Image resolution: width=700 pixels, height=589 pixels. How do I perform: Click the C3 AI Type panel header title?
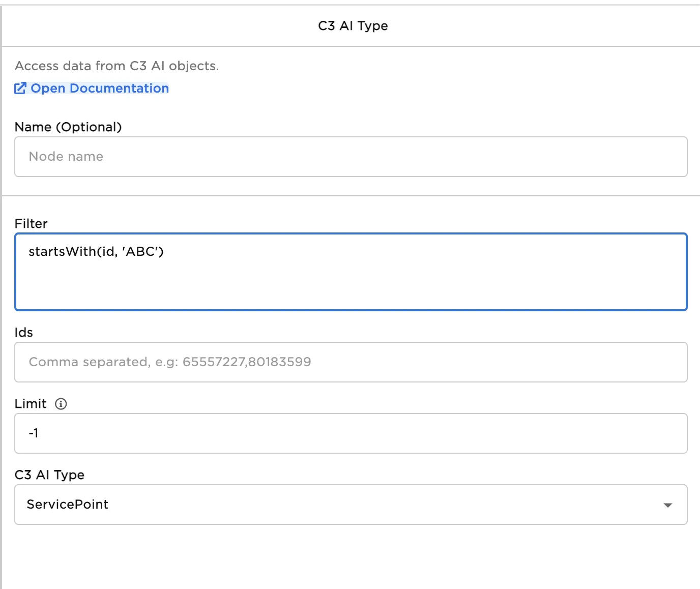(353, 26)
